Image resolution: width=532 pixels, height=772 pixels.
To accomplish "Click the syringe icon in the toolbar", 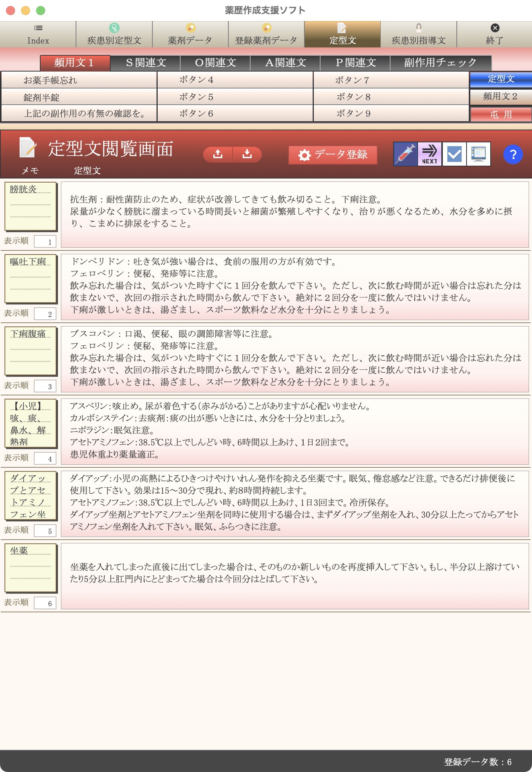I will 405,154.
